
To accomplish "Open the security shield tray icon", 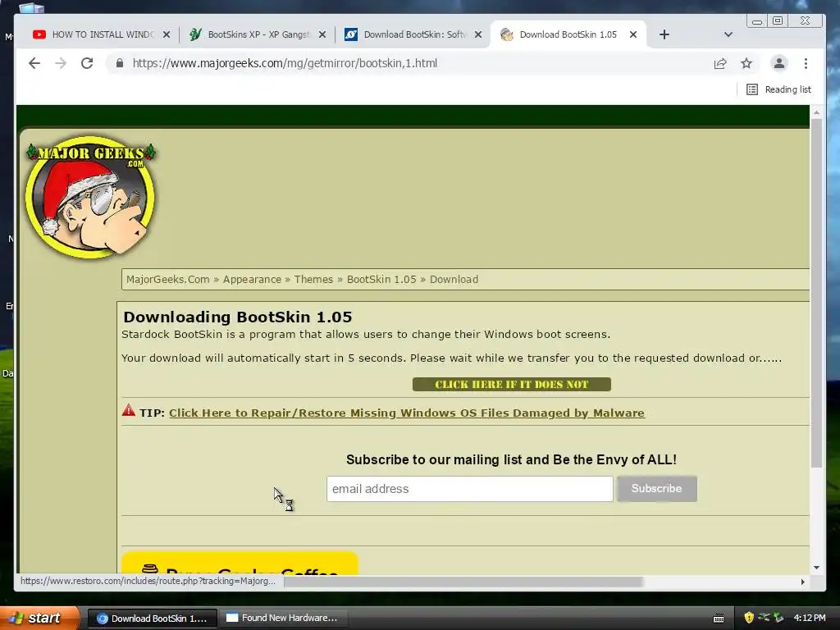I will click(x=749, y=618).
